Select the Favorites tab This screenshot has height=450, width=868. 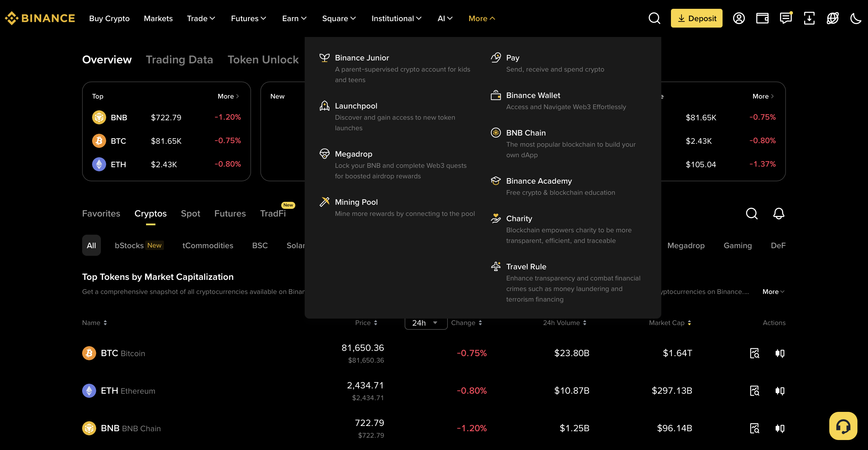point(101,213)
